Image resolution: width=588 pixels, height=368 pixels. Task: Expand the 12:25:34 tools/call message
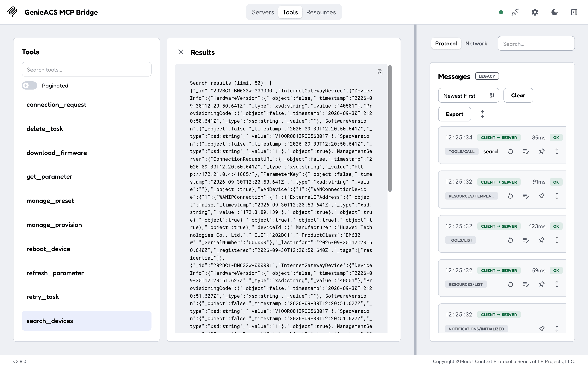click(557, 151)
